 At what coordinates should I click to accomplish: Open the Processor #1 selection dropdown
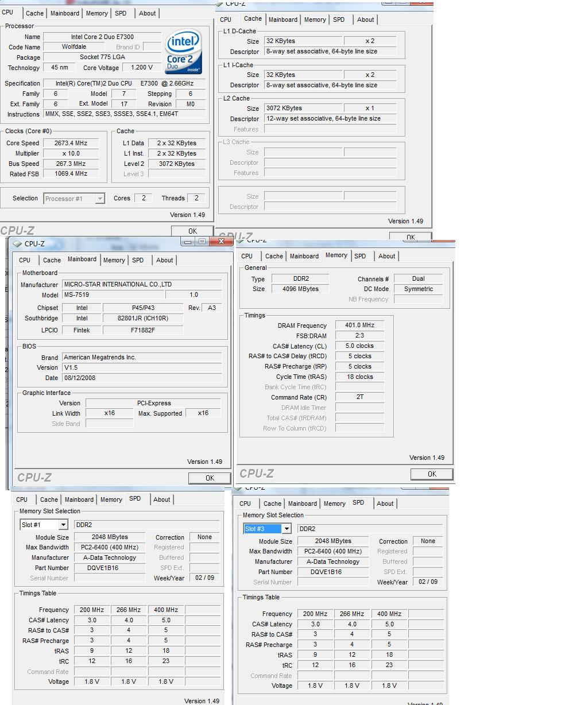coord(74,199)
